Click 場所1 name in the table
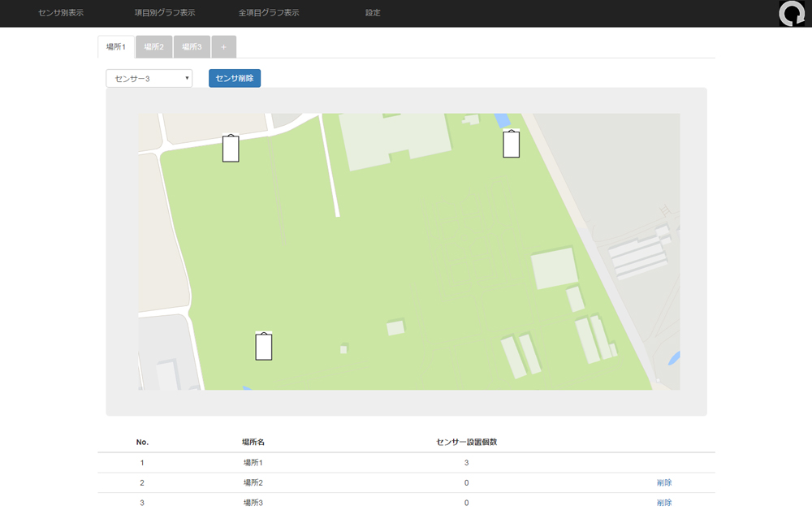Screen dimensions: 812x523 pos(253,463)
